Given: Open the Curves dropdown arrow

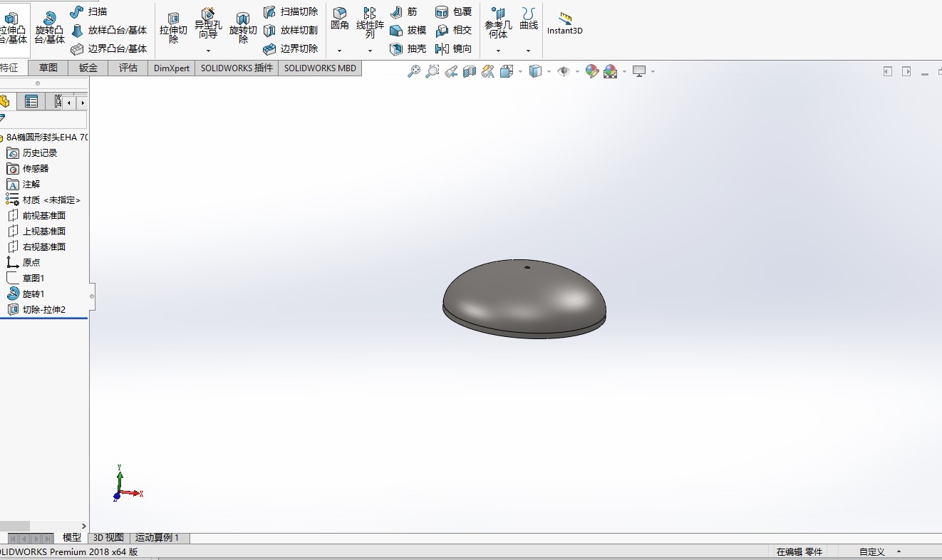Looking at the screenshot, I should click(528, 51).
